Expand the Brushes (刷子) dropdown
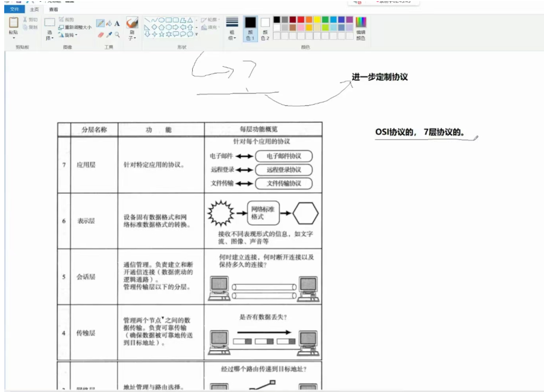Screen dimensions: 544x392 click(132, 37)
